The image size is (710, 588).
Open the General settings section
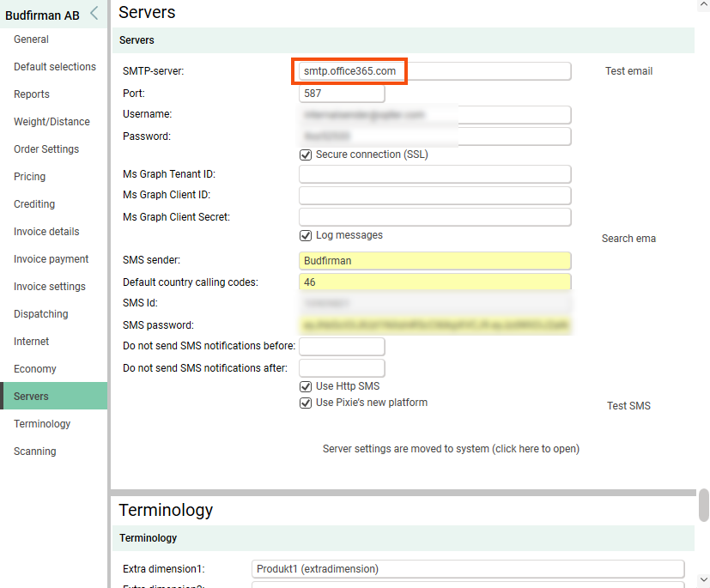coord(31,39)
